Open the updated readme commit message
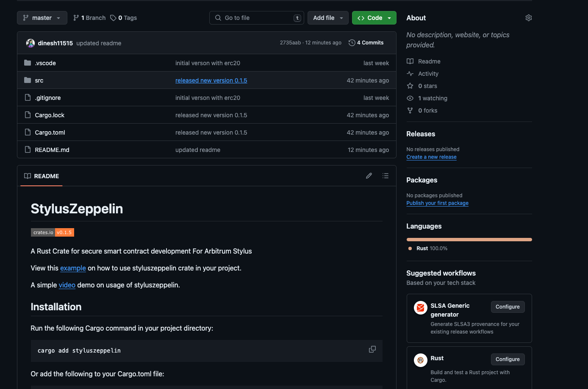Viewport: 588px width, 389px height. [99, 43]
